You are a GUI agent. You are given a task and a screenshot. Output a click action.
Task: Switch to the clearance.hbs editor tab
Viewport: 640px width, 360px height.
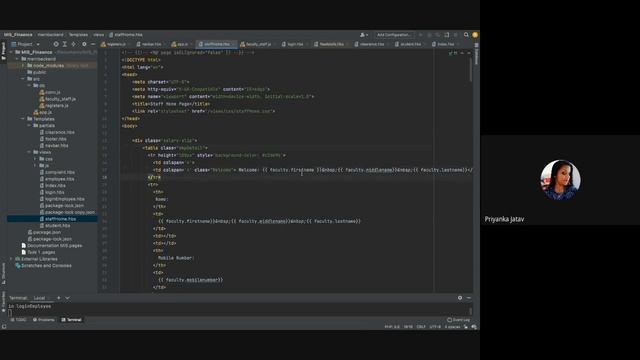pyautogui.click(x=371, y=44)
